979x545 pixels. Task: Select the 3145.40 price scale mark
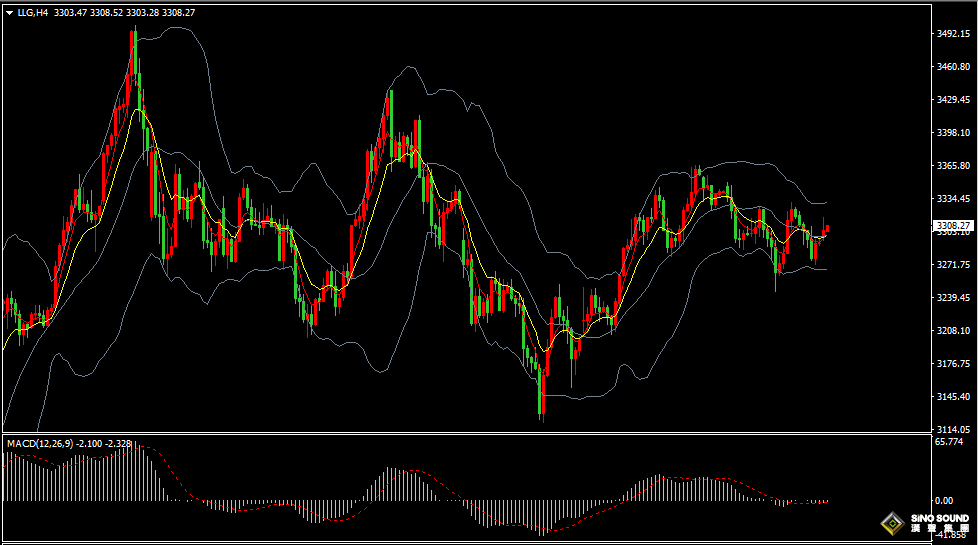[952, 396]
